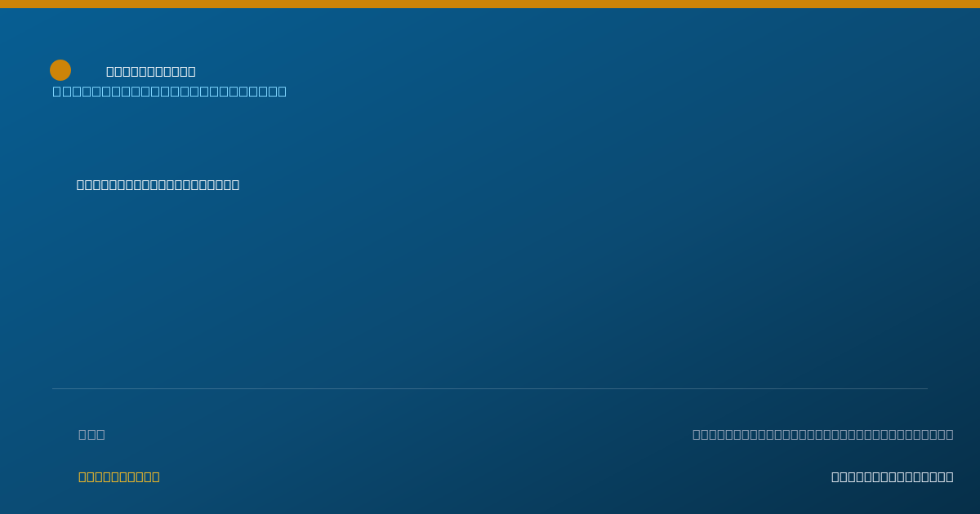Open the orange-yellow footer link text
This screenshot has height=514, width=980.
[x=119, y=476]
